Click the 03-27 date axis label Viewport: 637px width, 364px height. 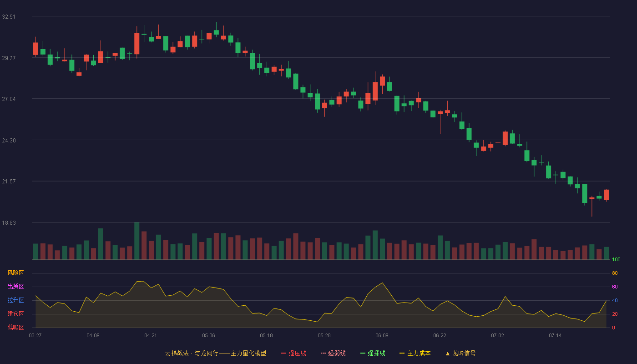(35, 335)
